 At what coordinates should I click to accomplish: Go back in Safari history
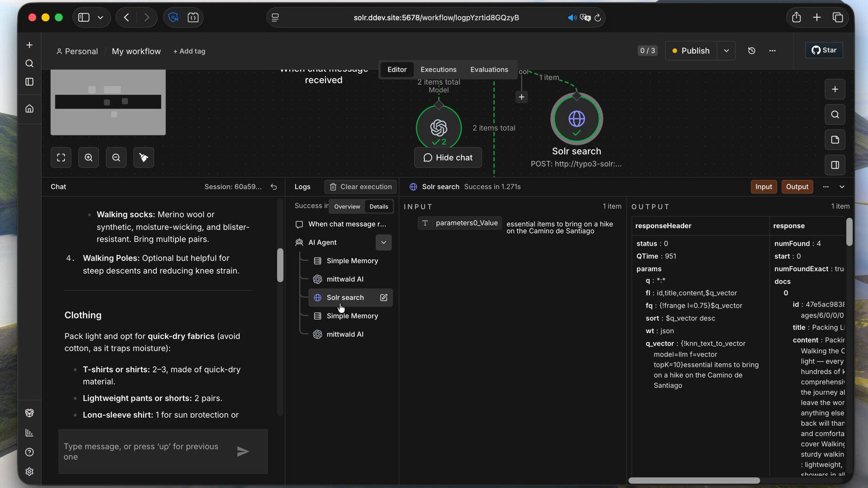tap(127, 18)
